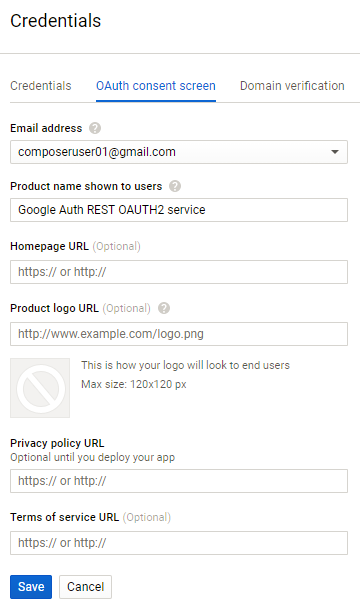
Task: Switch to the Credentials tab
Action: pos(41,86)
